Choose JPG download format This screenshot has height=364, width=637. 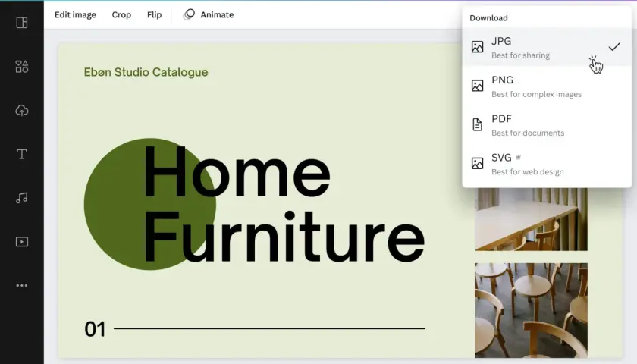[x=547, y=47]
